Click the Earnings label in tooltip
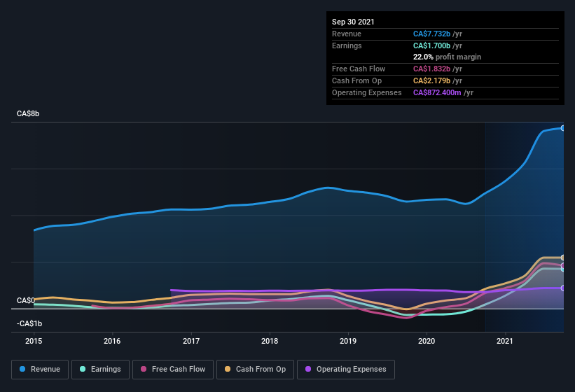Viewport: 575px width, 392px height. pyautogui.click(x=347, y=45)
